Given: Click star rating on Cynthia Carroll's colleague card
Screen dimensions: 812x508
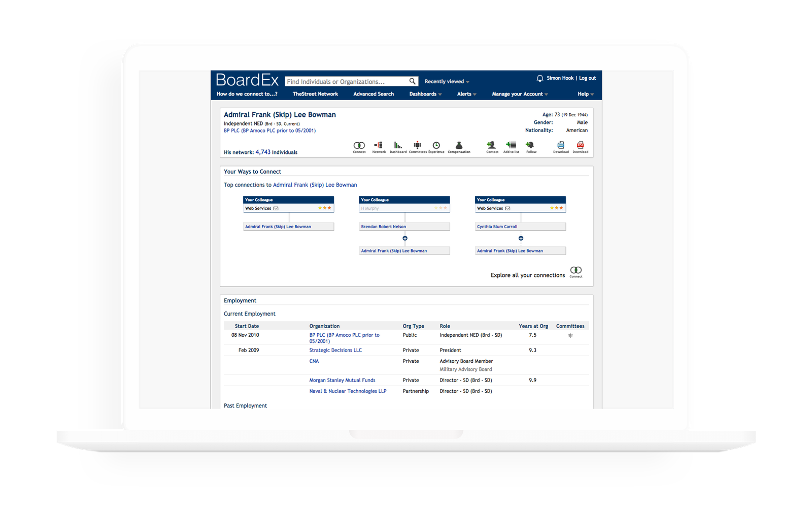Looking at the screenshot, I should pos(556,208).
